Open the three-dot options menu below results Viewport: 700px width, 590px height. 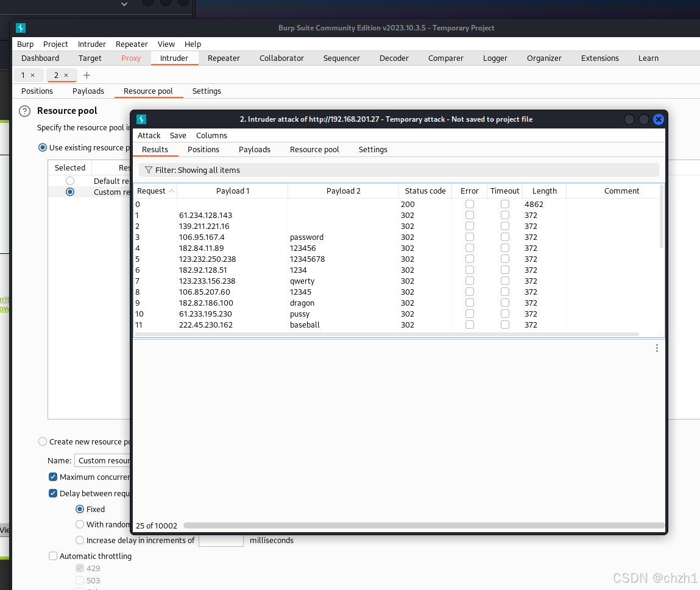coord(657,348)
